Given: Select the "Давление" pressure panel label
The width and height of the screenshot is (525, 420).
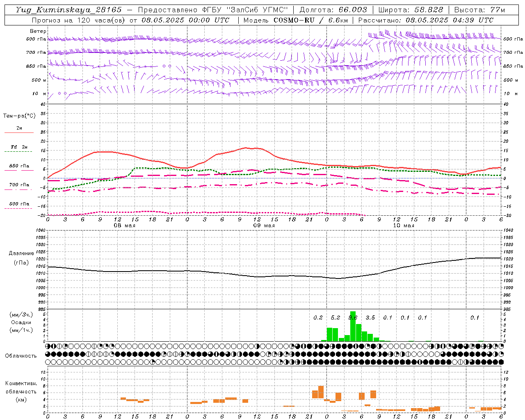Looking at the screenshot, I should pyautogui.click(x=21, y=253).
